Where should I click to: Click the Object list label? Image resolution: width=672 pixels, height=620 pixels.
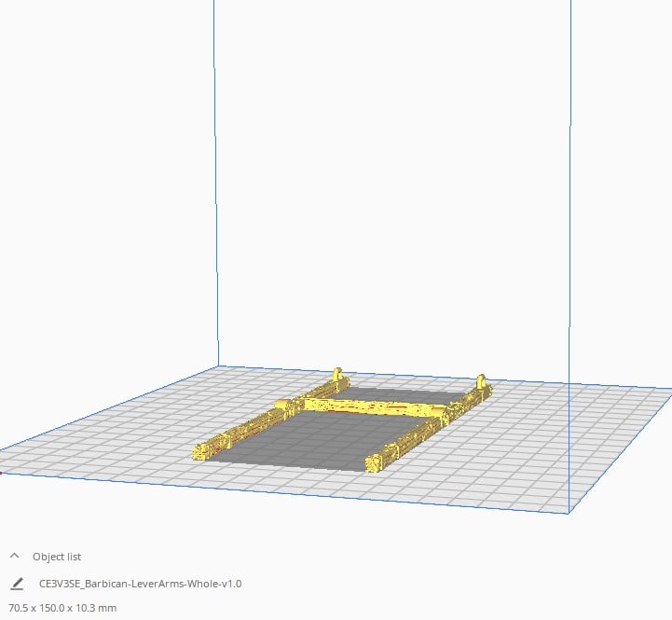(57, 557)
